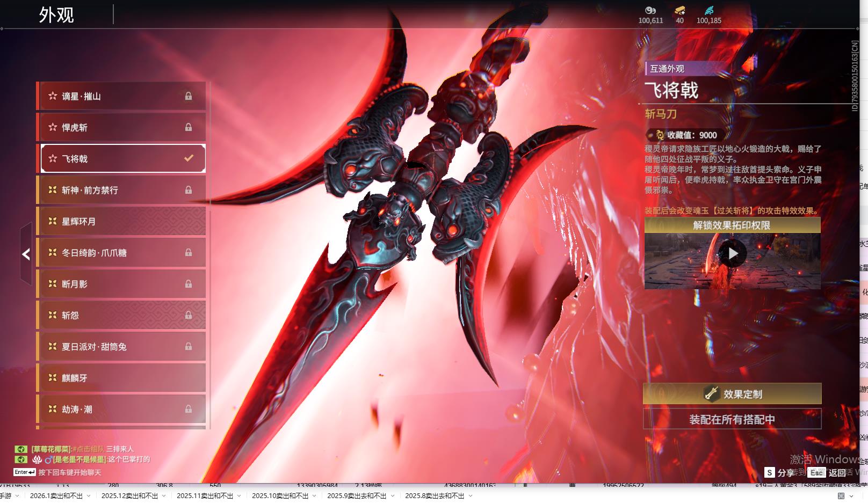
Task: Click the 效果定制 button
Action: tap(732, 394)
